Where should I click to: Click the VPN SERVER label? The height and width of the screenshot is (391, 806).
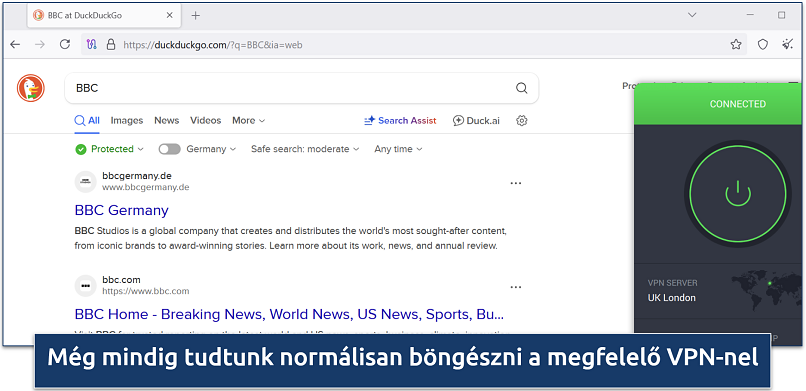tap(672, 283)
